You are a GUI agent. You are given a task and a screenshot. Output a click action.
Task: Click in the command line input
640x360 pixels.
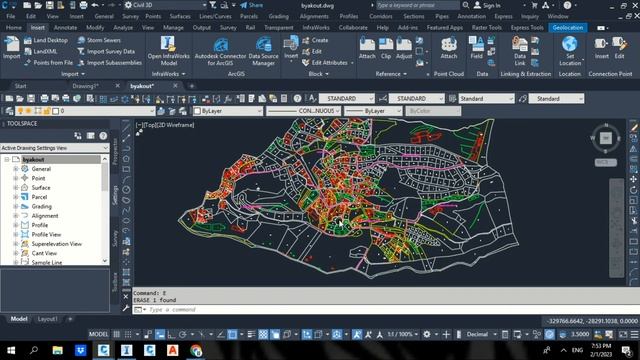(392, 310)
